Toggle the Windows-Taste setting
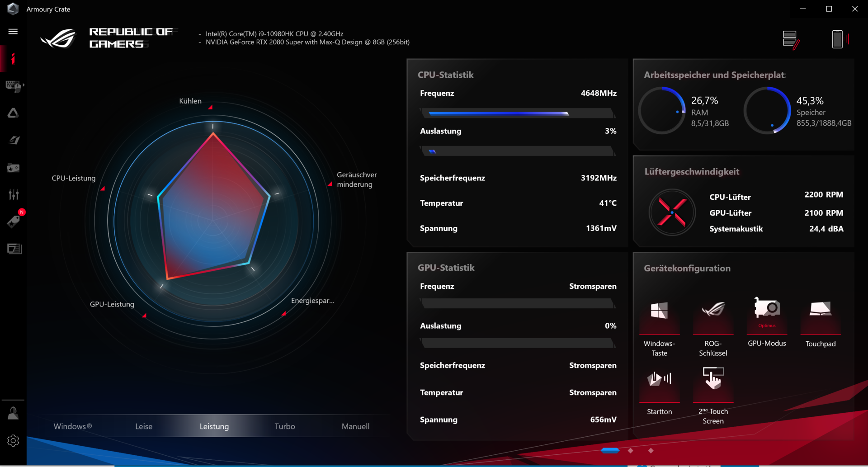Image resolution: width=868 pixels, height=467 pixels. pyautogui.click(x=659, y=328)
